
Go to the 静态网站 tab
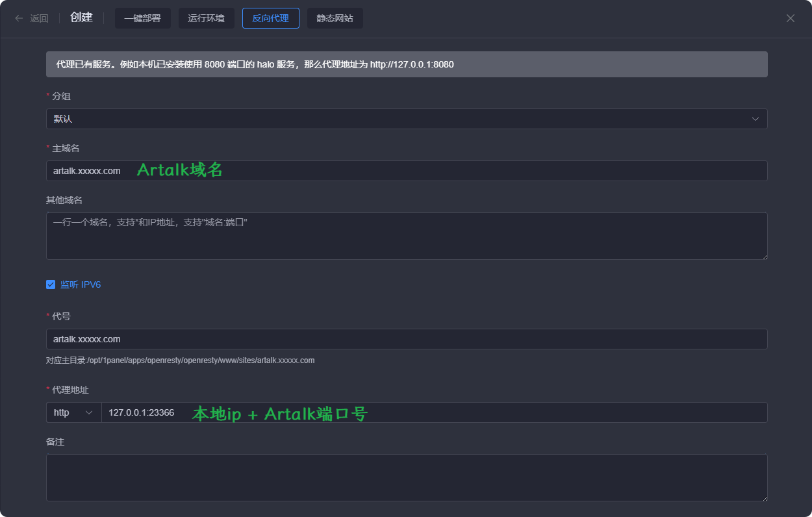point(335,18)
